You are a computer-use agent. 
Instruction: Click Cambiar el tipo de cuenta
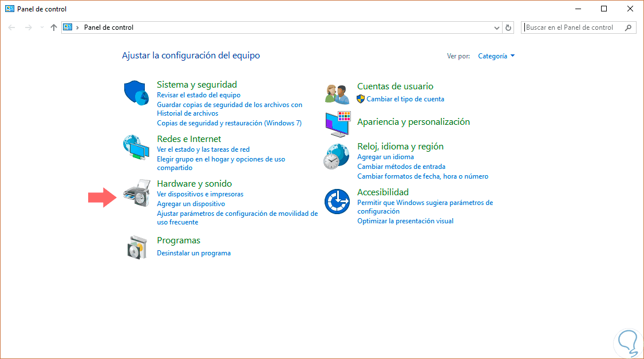click(x=405, y=99)
